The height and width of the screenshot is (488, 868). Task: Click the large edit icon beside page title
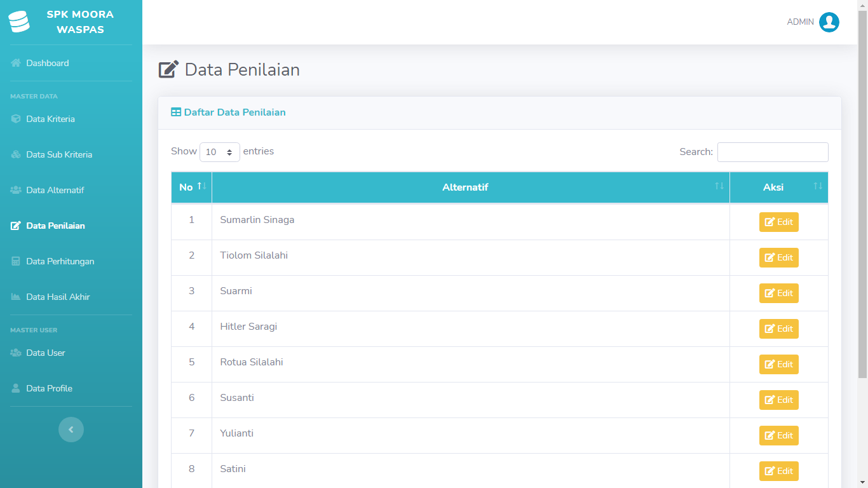[x=168, y=69]
